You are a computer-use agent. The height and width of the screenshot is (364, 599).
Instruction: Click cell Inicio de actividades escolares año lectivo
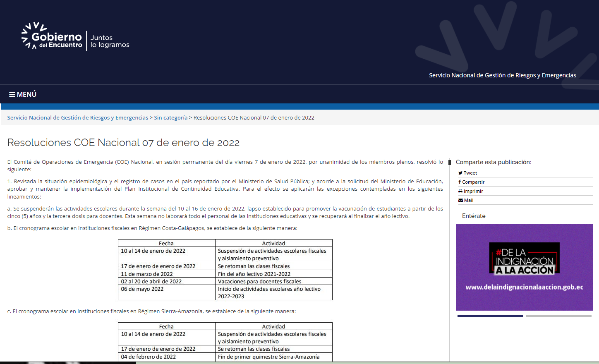[x=274, y=292]
